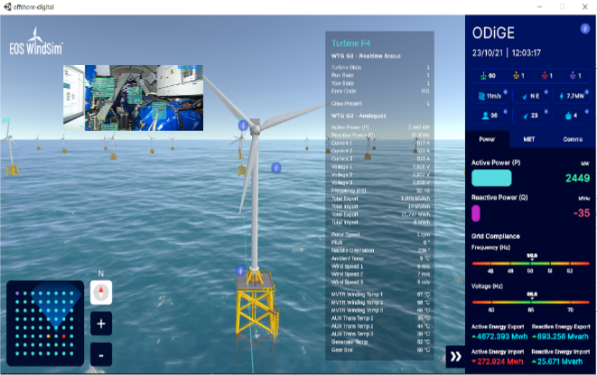Click the info marker at turbine foundation
The width and height of the screenshot is (597, 375).
point(240,271)
